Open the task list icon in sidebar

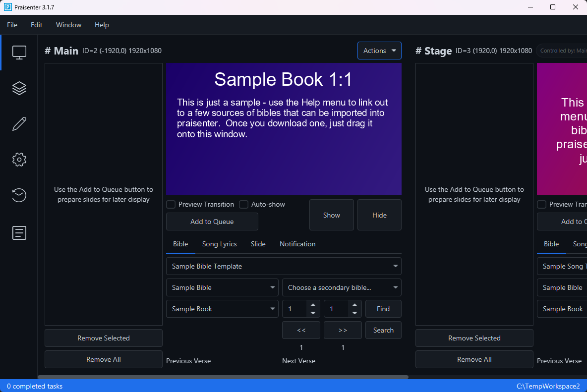(x=19, y=232)
